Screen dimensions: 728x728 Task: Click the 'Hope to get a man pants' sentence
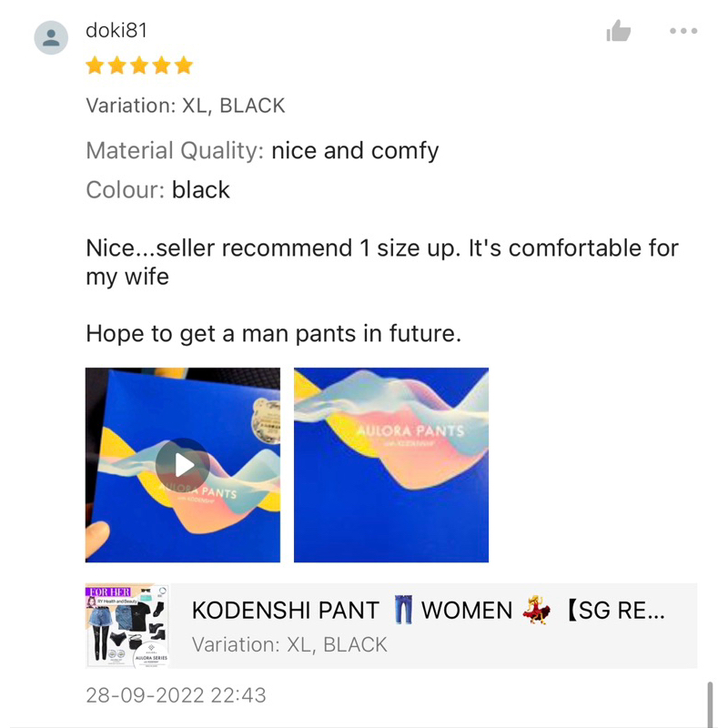click(274, 333)
